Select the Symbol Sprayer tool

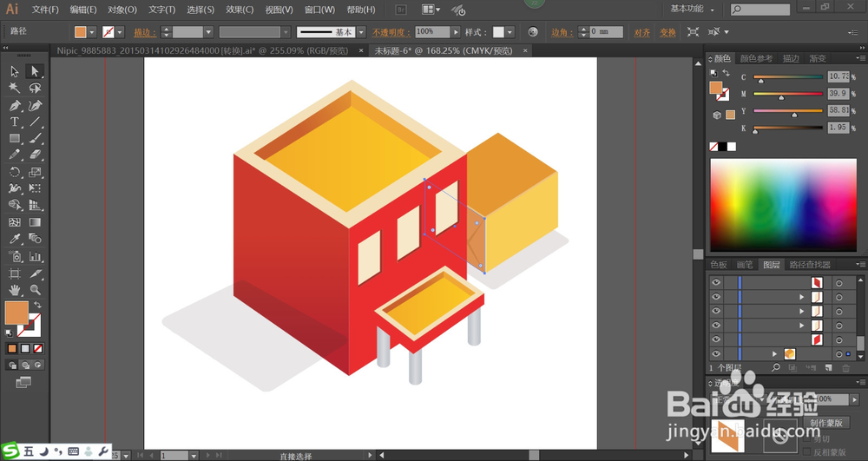(15, 256)
